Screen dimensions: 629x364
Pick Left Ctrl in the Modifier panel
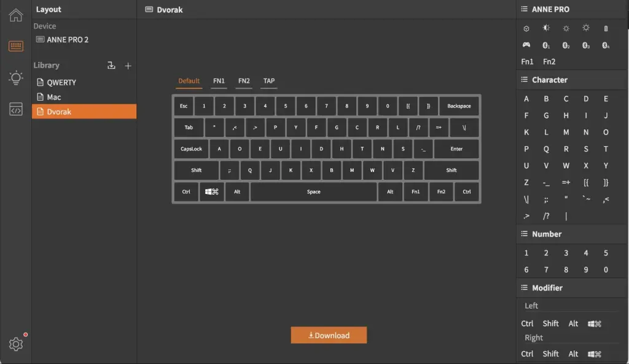coord(527,323)
